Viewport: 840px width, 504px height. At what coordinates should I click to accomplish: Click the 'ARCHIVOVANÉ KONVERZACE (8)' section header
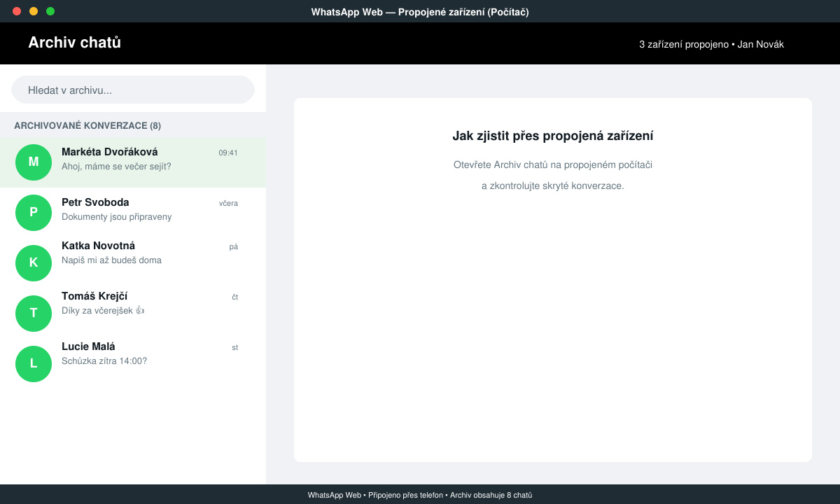(x=87, y=126)
